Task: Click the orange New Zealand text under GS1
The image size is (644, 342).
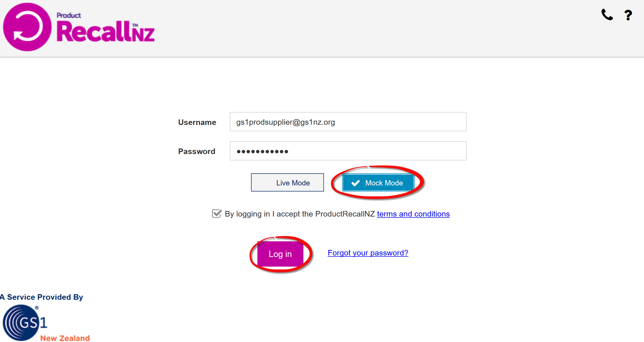Action: 65,338
